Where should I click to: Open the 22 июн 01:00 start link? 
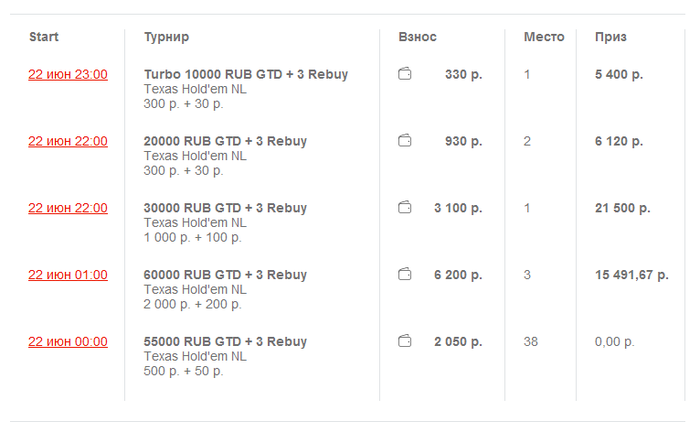(68, 275)
